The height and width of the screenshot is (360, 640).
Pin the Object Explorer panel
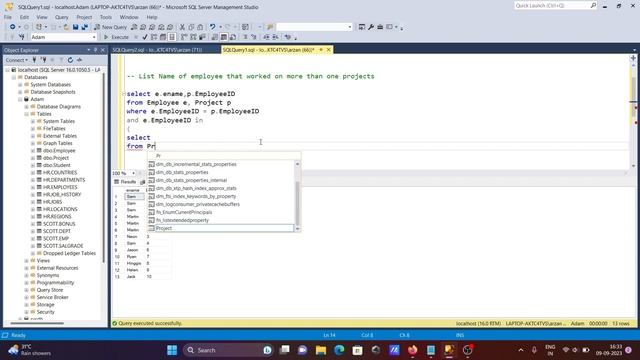tap(96, 50)
